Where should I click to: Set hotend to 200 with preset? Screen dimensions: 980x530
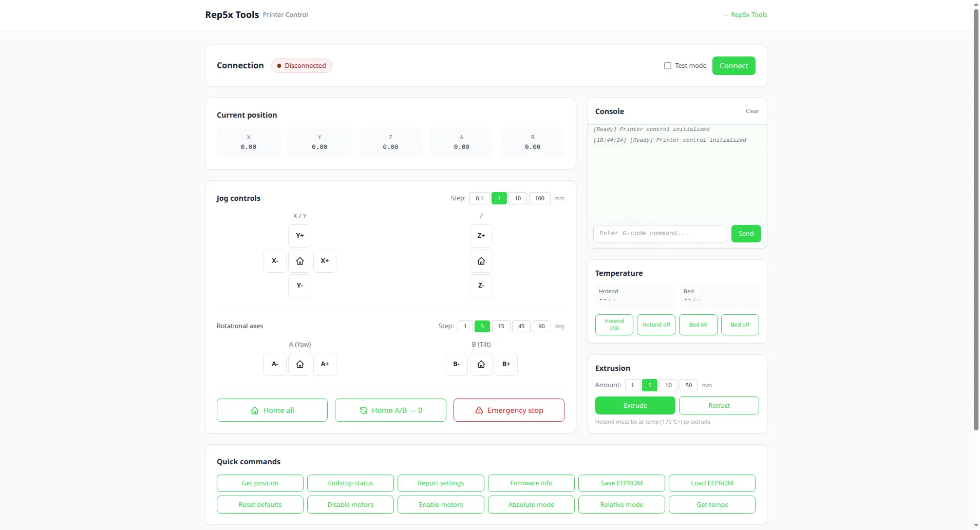pos(613,325)
